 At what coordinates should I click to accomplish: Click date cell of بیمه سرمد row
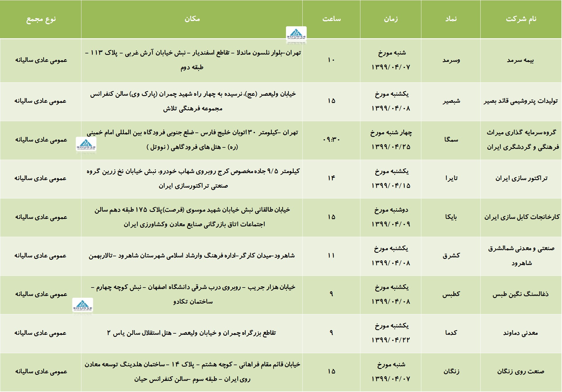(x=391, y=60)
